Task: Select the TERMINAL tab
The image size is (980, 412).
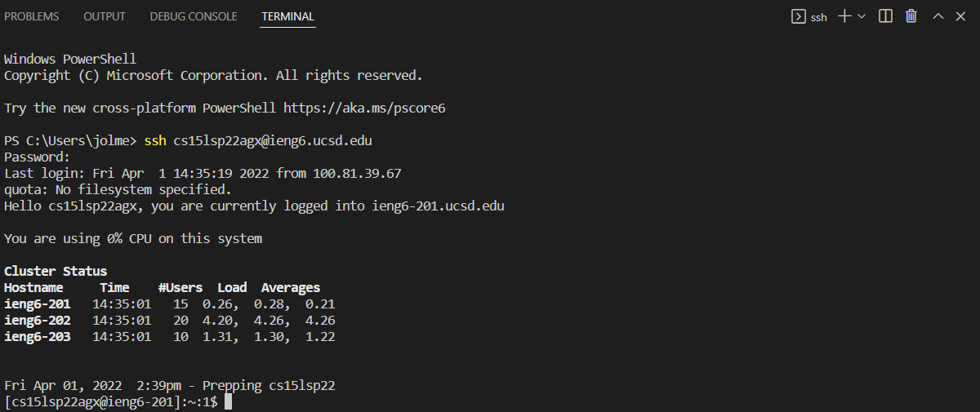Action: (x=287, y=16)
